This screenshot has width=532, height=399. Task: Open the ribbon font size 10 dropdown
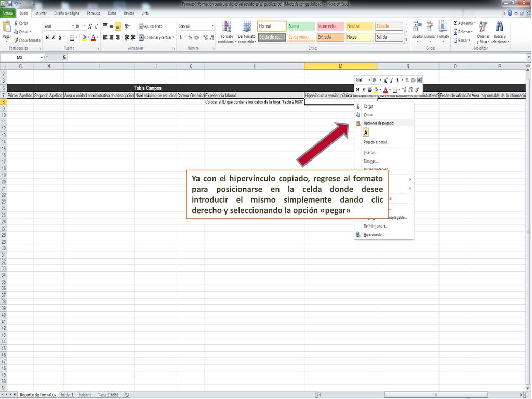[x=85, y=26]
